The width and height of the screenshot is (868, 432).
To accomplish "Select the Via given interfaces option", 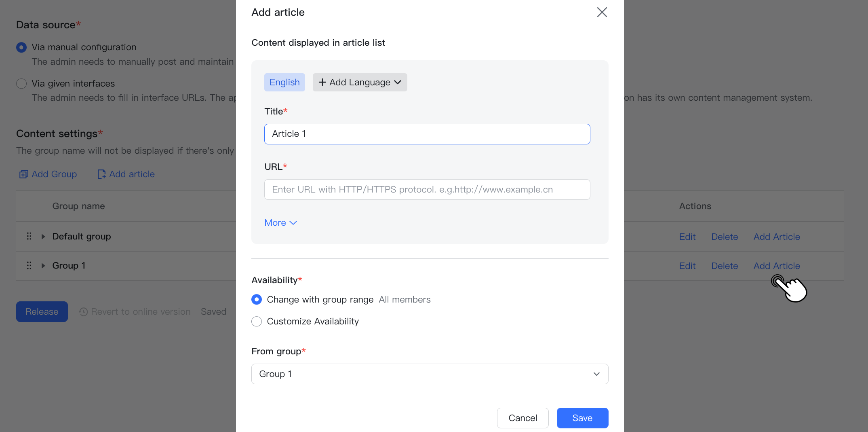I will tap(21, 83).
